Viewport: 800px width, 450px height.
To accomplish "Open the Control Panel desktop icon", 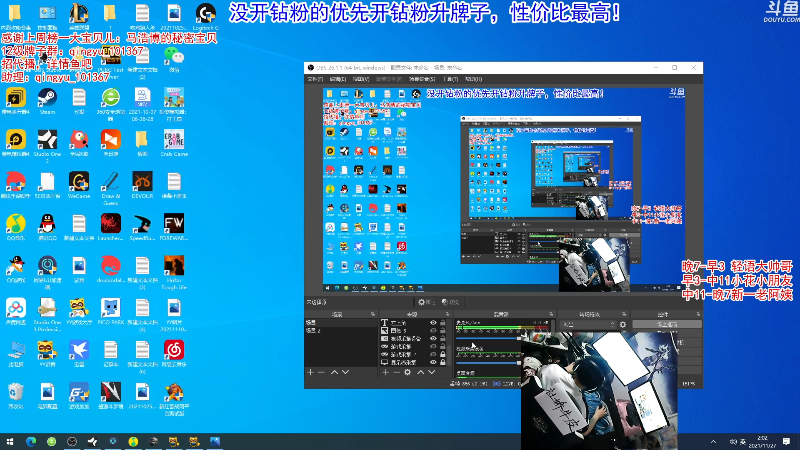I will (x=47, y=17).
